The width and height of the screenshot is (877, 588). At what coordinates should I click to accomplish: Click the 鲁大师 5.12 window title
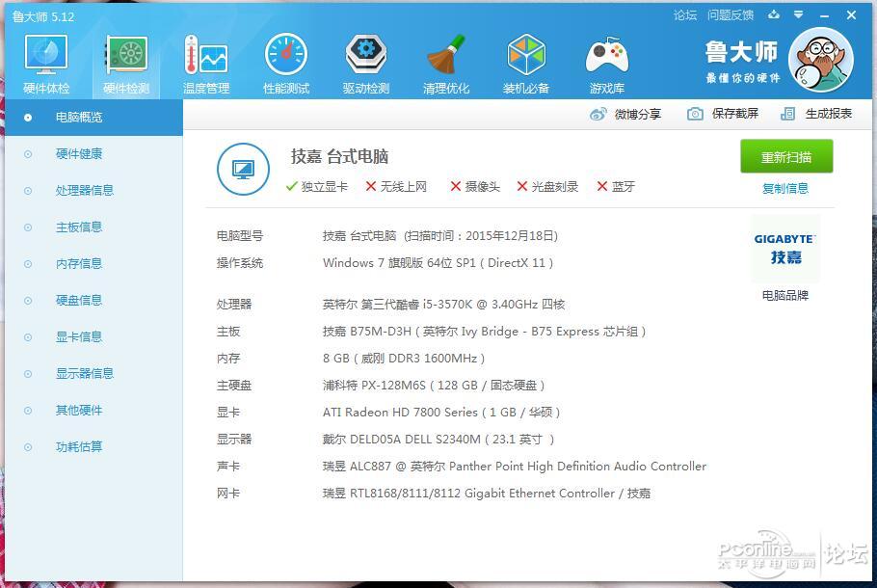click(x=43, y=16)
